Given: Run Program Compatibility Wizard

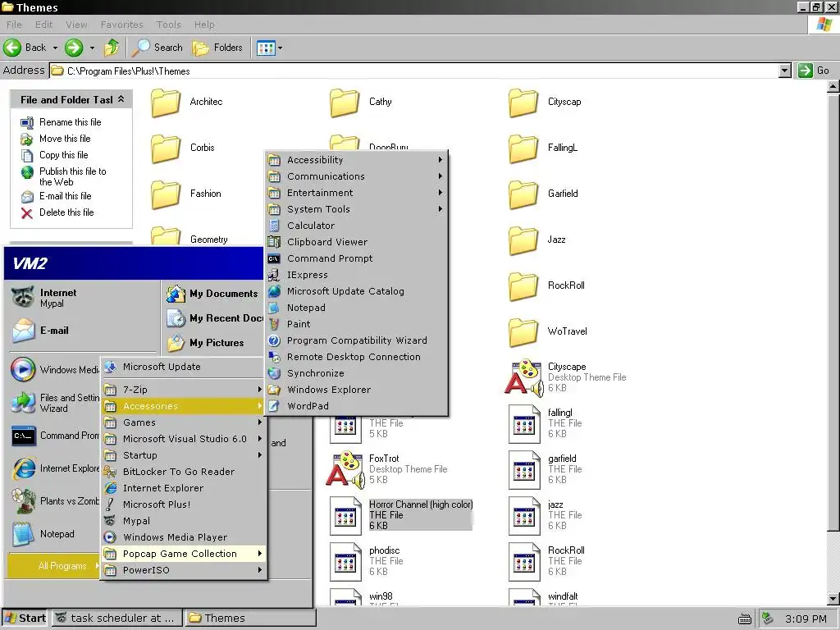Looking at the screenshot, I should pos(356,340).
